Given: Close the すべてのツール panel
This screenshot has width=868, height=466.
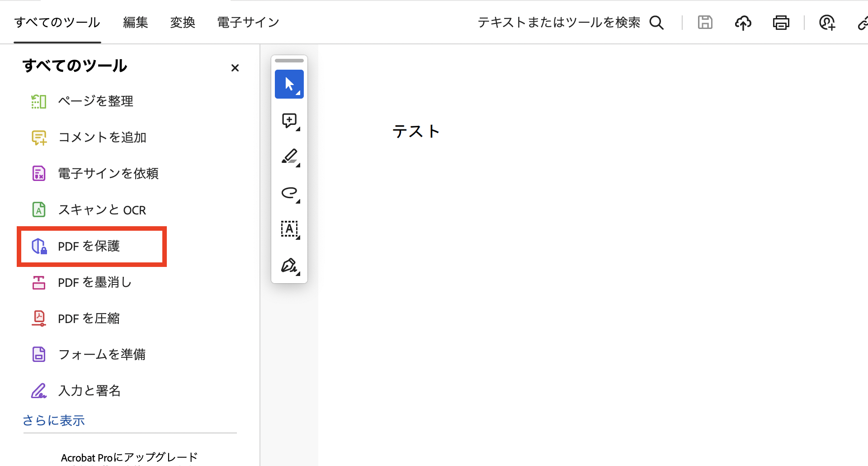Looking at the screenshot, I should 235,68.
